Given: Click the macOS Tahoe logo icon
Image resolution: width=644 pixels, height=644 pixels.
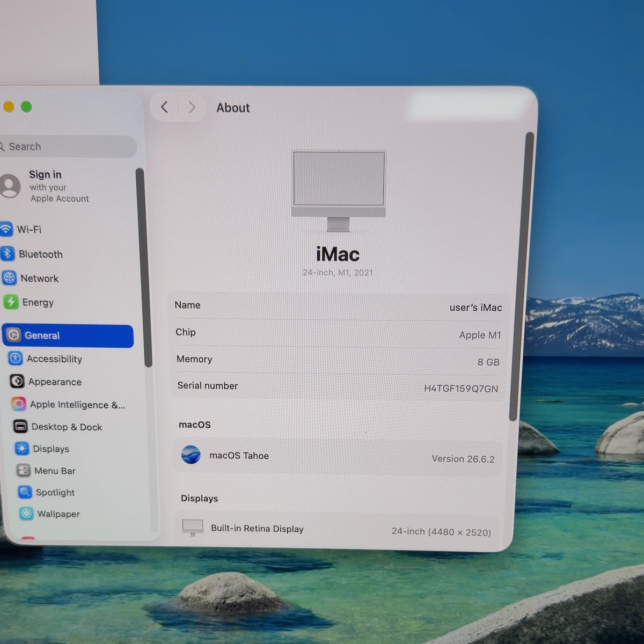Looking at the screenshot, I should click(191, 455).
